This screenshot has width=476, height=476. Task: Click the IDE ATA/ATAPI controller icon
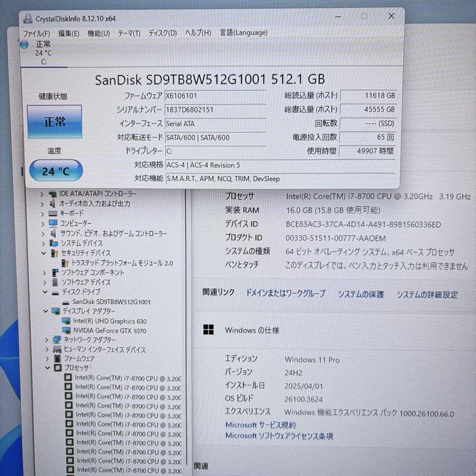click(x=53, y=194)
